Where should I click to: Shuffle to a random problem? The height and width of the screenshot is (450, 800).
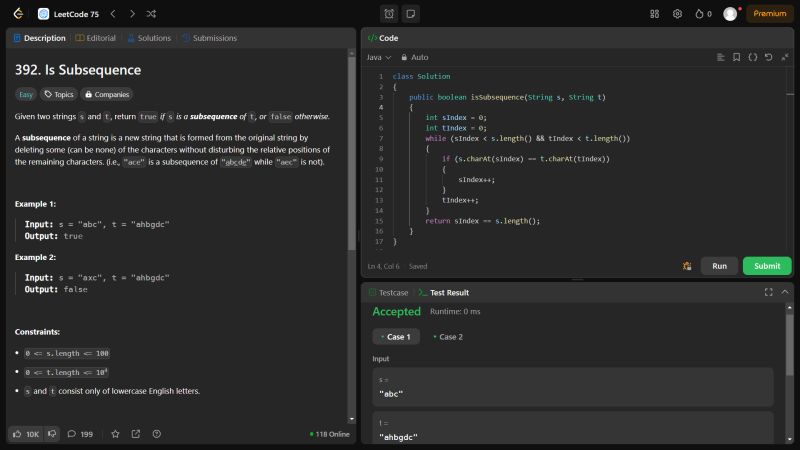[x=150, y=14]
